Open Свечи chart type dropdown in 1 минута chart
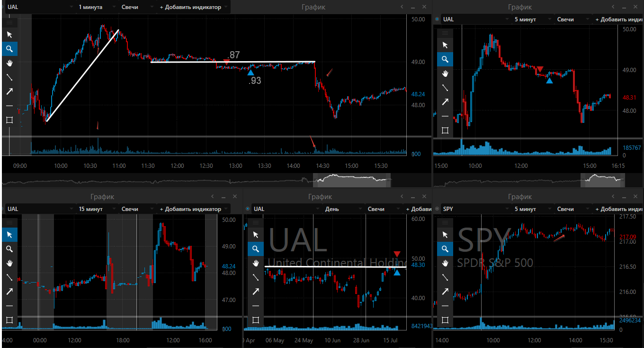The image size is (644, 348). [137, 7]
